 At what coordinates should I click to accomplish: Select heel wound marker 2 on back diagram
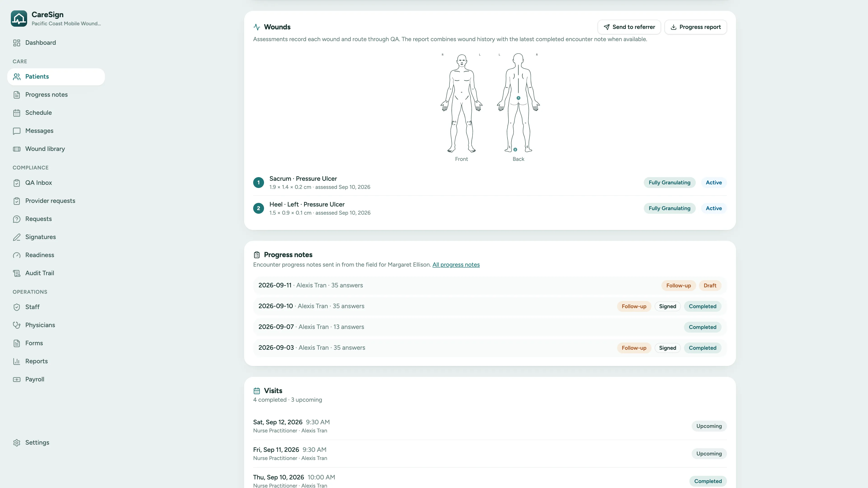[515, 150]
